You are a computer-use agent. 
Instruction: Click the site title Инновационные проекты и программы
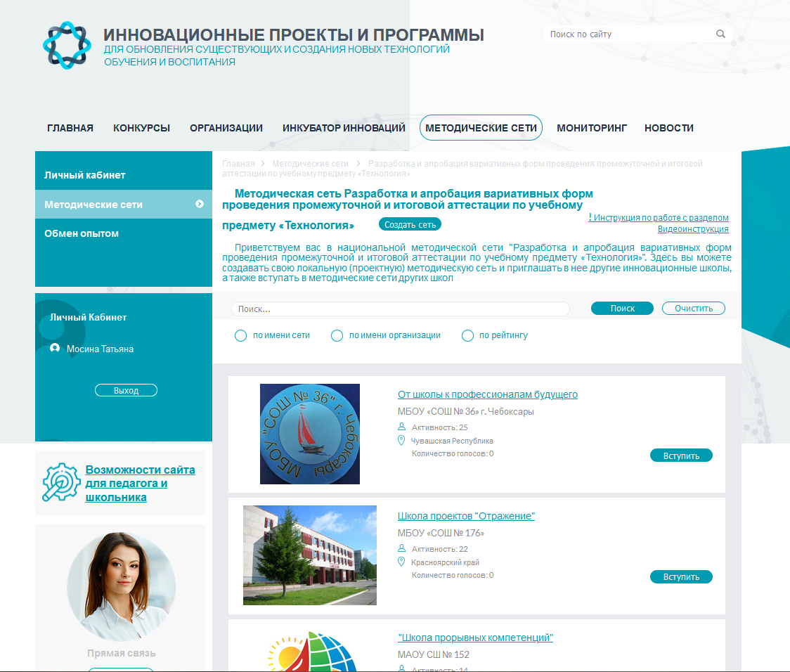[x=294, y=34]
